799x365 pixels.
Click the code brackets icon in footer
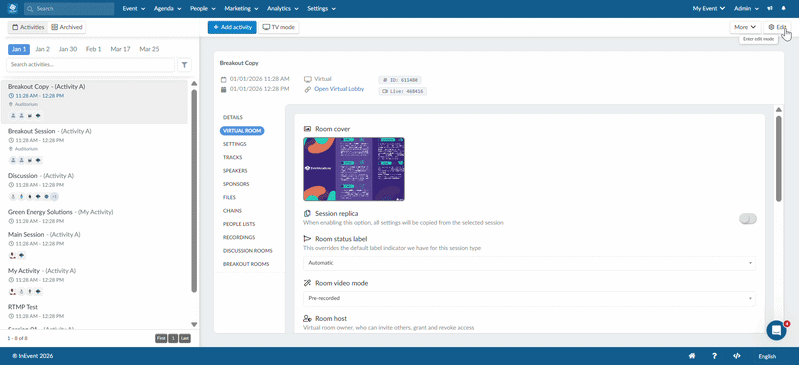(736, 356)
